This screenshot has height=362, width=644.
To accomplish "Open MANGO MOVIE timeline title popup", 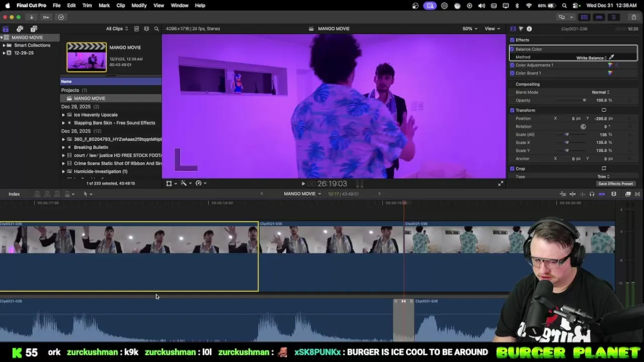I will tap(302, 194).
